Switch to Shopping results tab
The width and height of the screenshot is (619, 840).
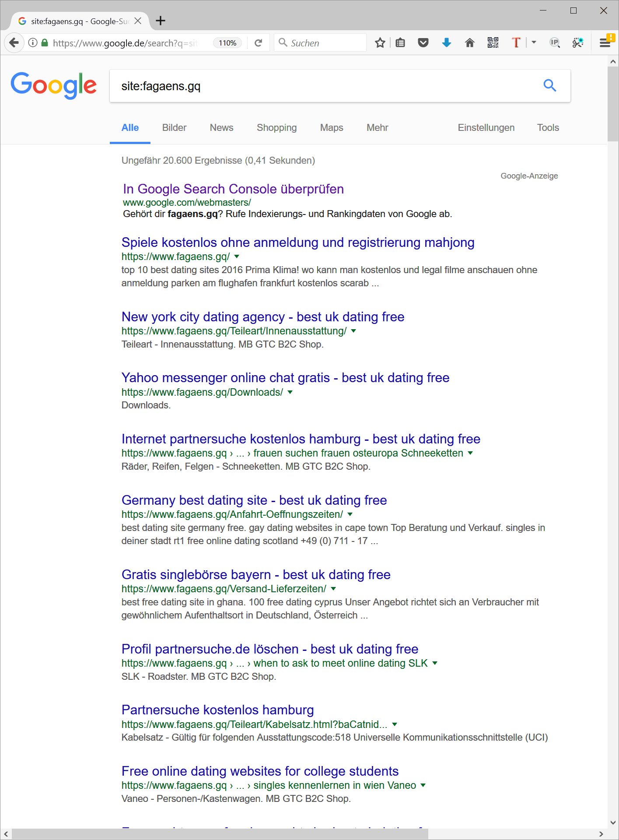click(276, 128)
